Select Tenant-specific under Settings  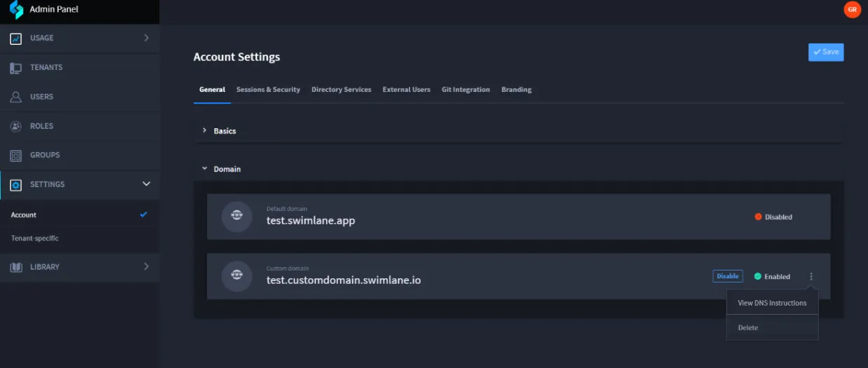pyautogui.click(x=79, y=238)
